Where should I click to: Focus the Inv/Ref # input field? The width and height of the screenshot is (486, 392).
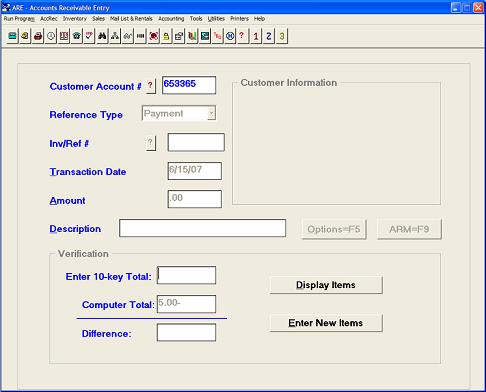point(196,142)
